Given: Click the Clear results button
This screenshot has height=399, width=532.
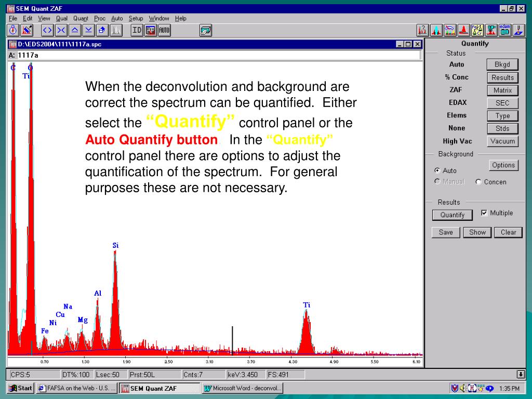Looking at the screenshot, I should click(x=508, y=232).
